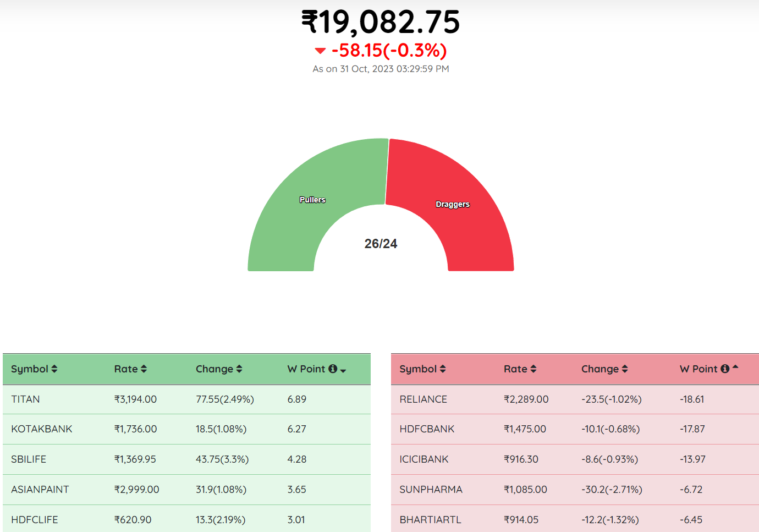759x532 pixels.
Task: Click KOTAKBANK rate ₹1,736.00
Action: [135, 429]
